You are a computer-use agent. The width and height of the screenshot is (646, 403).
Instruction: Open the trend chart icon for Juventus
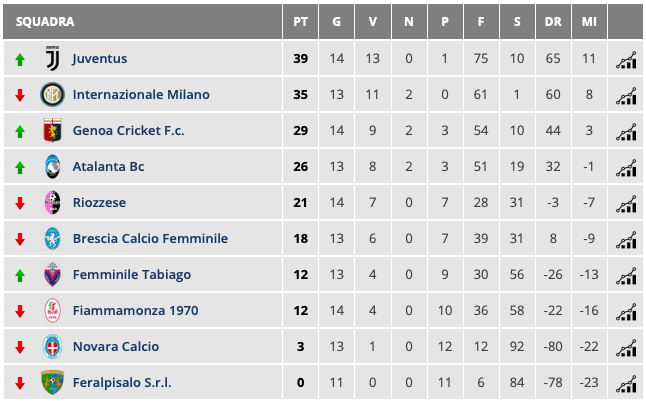point(626,59)
